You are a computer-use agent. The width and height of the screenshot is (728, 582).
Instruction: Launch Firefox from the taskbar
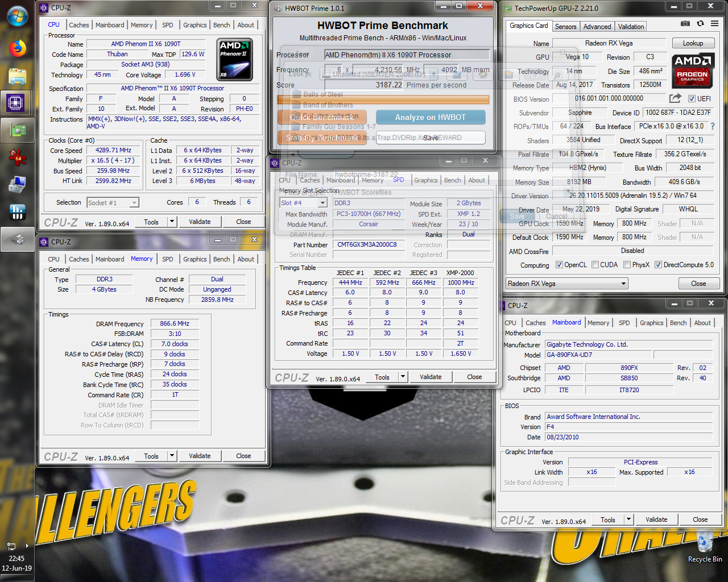coord(18,48)
